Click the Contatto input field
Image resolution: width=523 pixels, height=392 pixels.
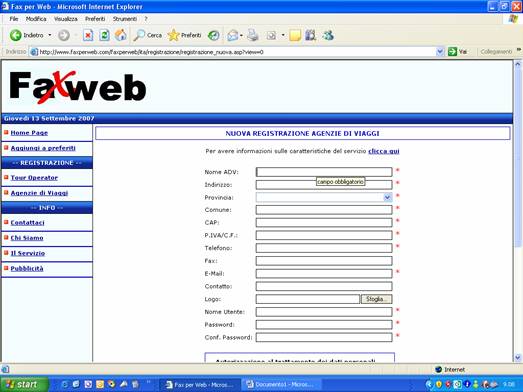pos(324,286)
